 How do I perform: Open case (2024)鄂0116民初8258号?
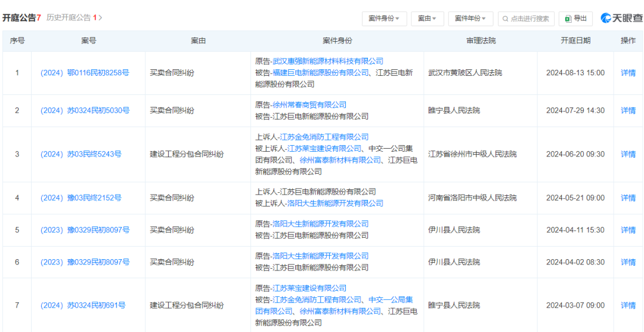point(85,73)
